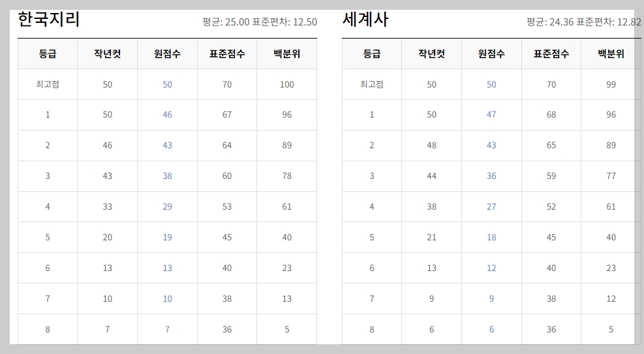
Task: Open 세계사 grade 1 원점수 link 47
Action: tap(491, 115)
